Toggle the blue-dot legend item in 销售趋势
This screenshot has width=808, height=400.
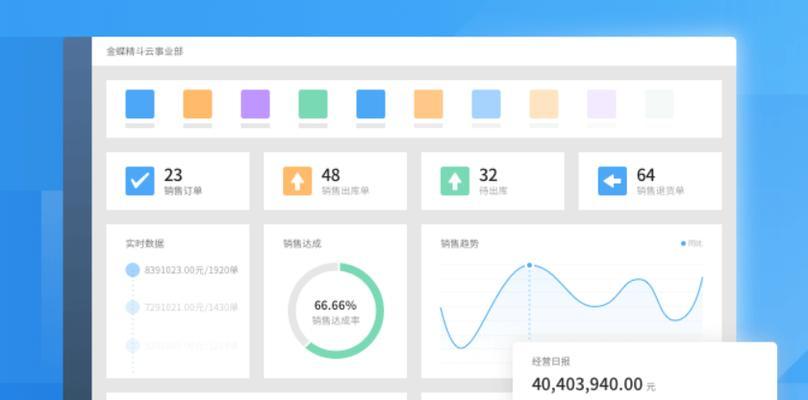(692, 243)
